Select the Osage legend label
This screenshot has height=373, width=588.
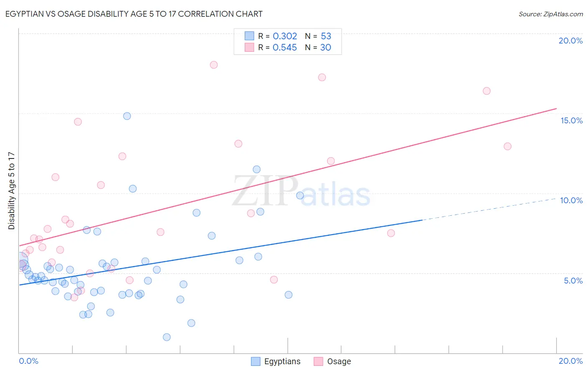click(339, 361)
